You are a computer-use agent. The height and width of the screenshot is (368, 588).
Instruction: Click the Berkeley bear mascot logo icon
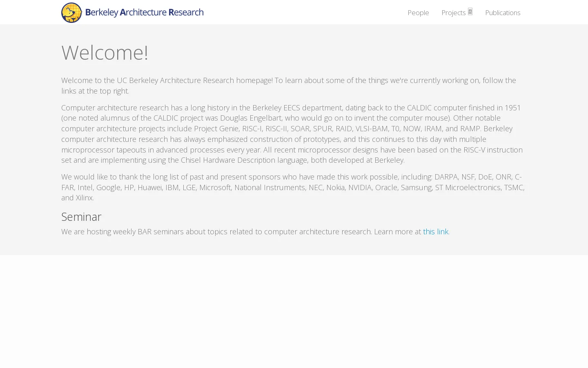coord(71,13)
